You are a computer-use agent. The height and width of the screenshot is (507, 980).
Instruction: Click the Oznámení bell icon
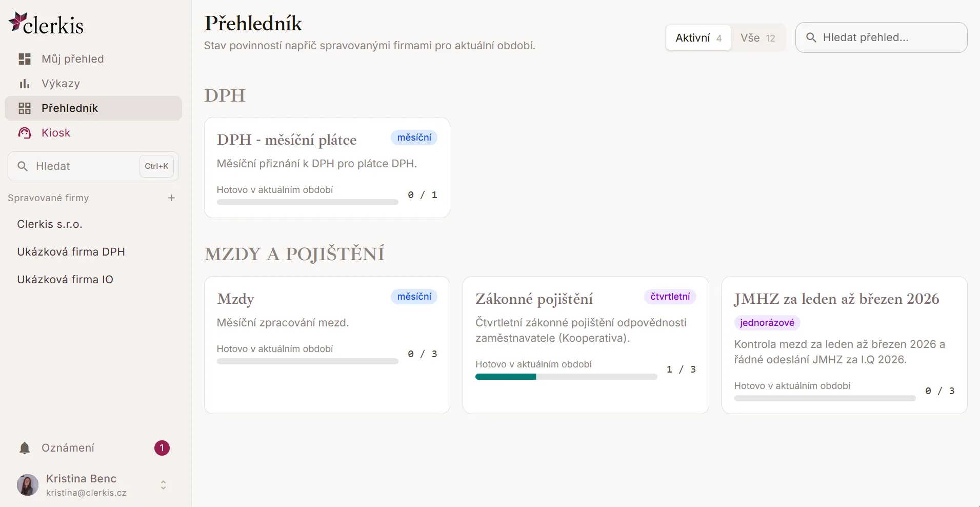[x=25, y=448]
